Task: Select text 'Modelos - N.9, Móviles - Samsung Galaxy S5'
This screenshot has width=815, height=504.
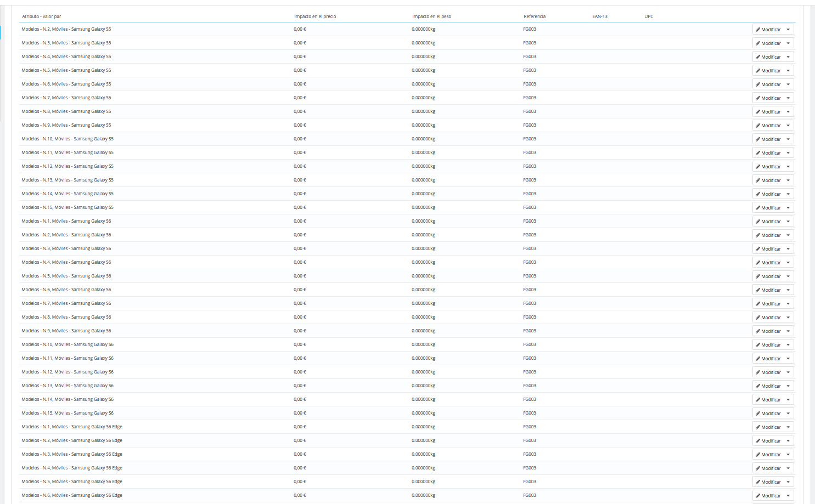Action: [66, 125]
